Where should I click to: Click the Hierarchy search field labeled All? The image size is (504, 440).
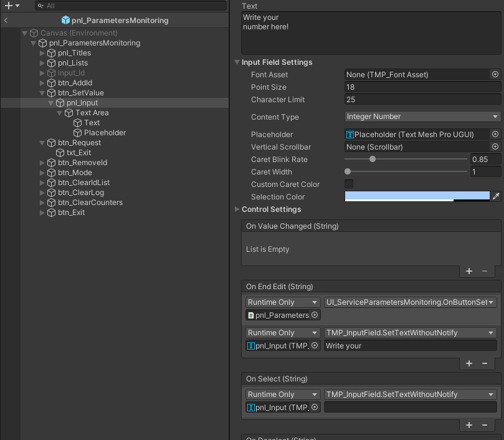tap(131, 6)
